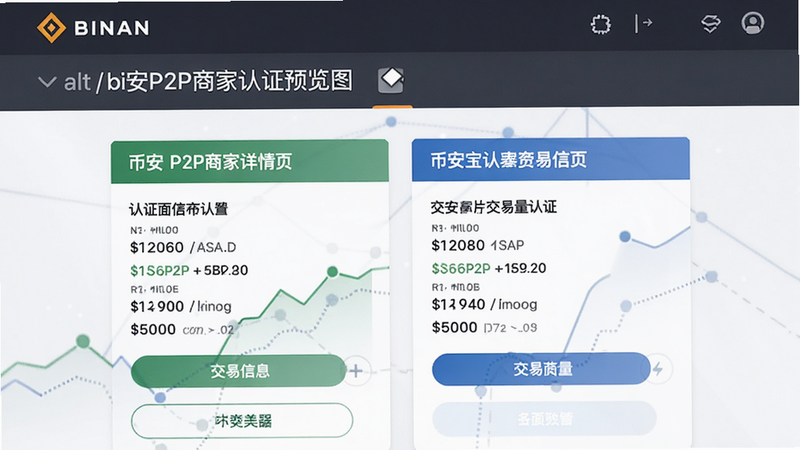Select the blue 币安宝 card header
The height and width of the screenshot is (450, 800).
pyautogui.click(x=551, y=159)
